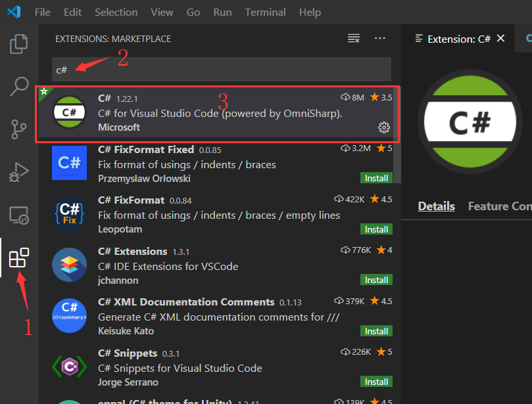Open manage gear for C# extension

click(384, 127)
